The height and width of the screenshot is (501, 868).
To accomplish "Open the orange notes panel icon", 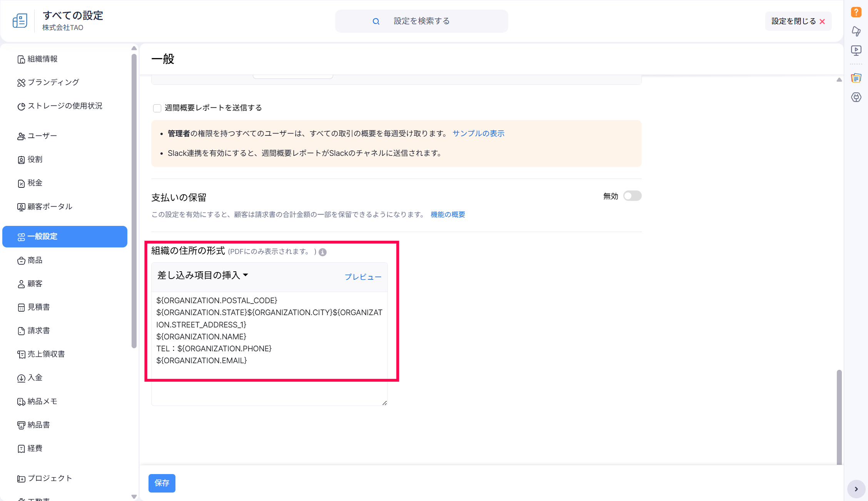I will [856, 78].
